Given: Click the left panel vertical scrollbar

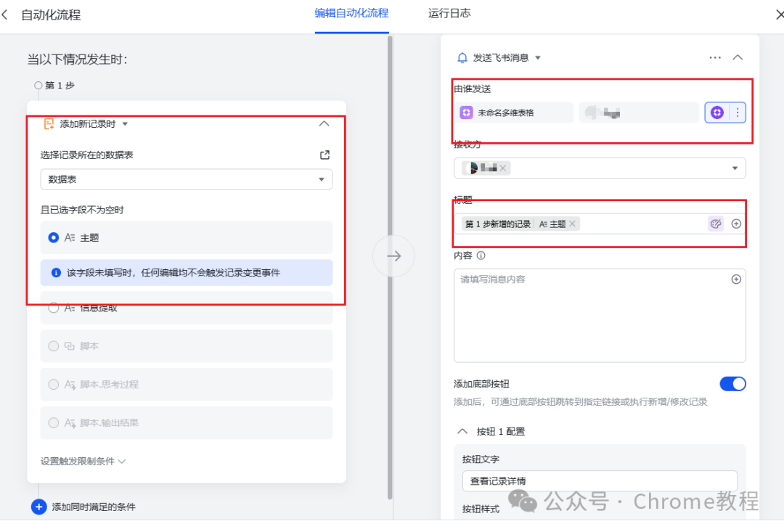Looking at the screenshot, I should 390,268.
